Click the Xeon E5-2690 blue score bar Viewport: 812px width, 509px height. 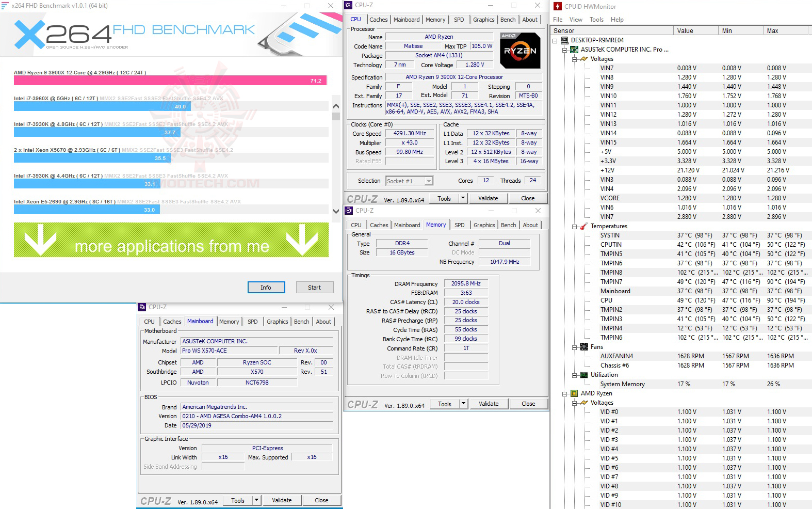(x=87, y=210)
